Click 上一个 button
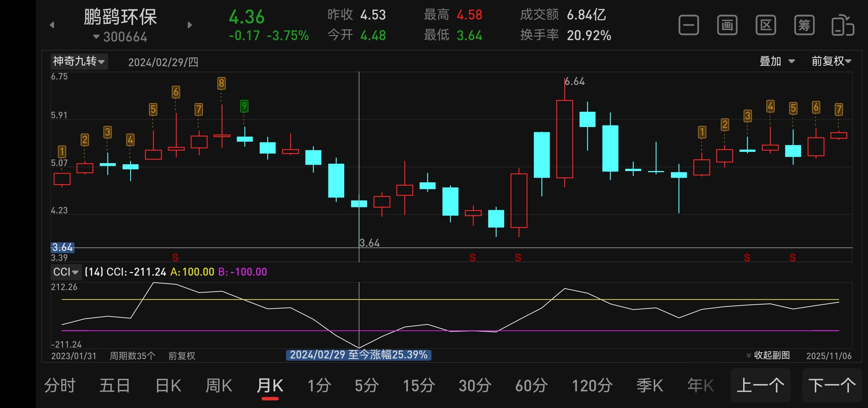This screenshot has width=868, height=408. tap(760, 386)
